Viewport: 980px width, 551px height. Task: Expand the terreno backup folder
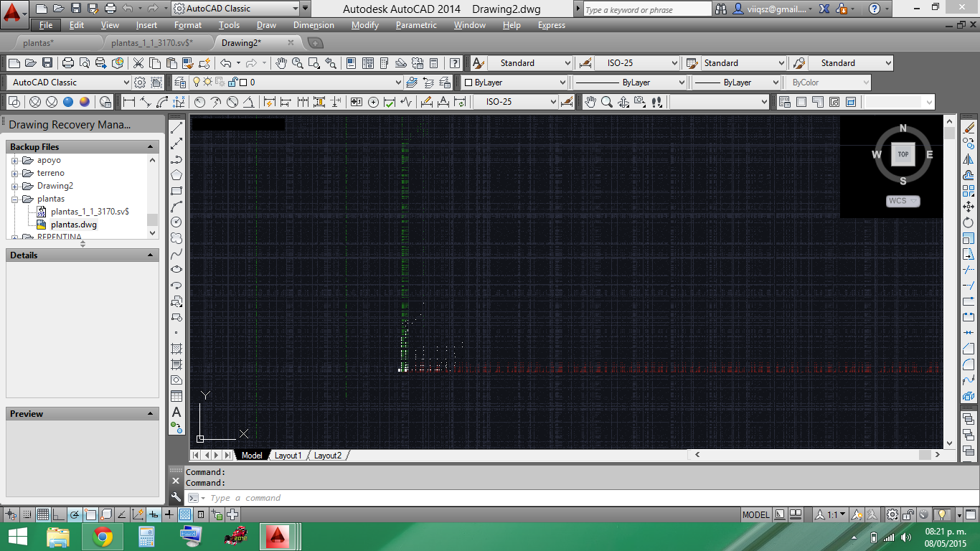point(14,174)
